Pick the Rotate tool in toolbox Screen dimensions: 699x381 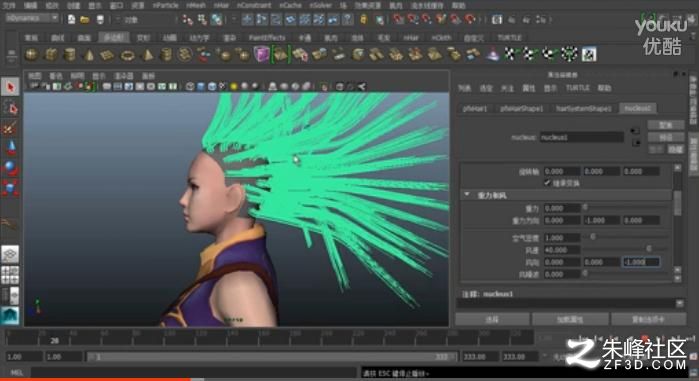pyautogui.click(x=10, y=168)
